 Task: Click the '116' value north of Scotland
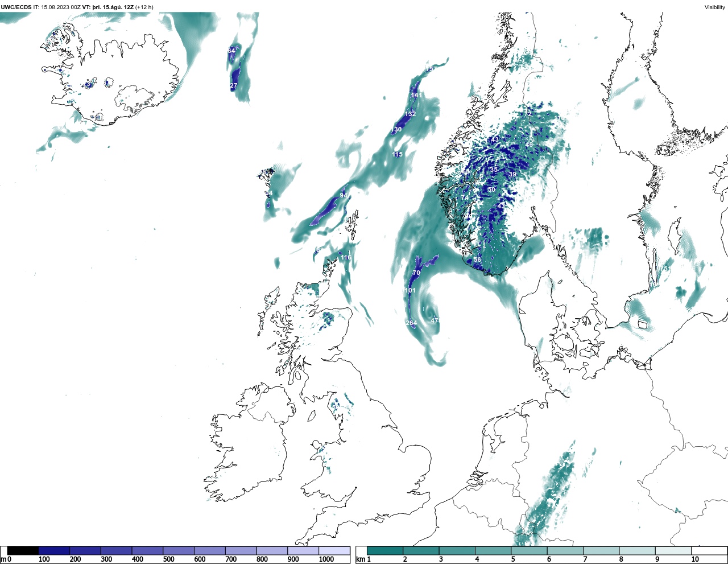(346, 257)
